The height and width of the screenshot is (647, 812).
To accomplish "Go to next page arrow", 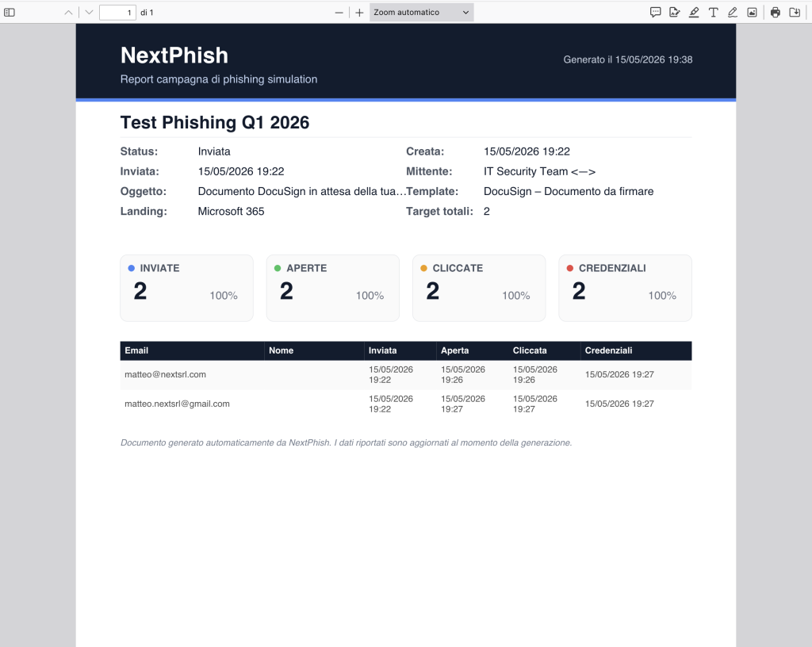I will [89, 13].
